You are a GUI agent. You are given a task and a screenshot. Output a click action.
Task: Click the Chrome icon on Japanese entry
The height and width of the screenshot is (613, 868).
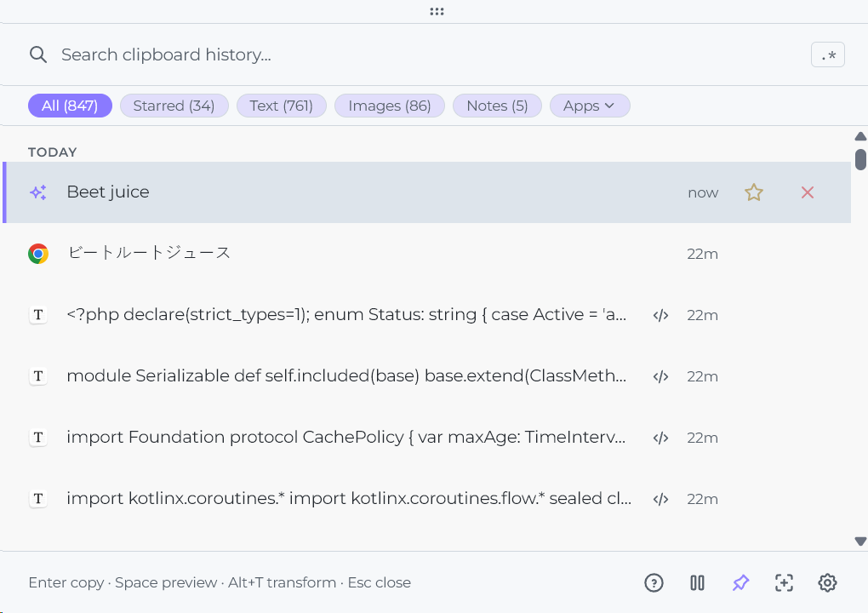tap(38, 254)
